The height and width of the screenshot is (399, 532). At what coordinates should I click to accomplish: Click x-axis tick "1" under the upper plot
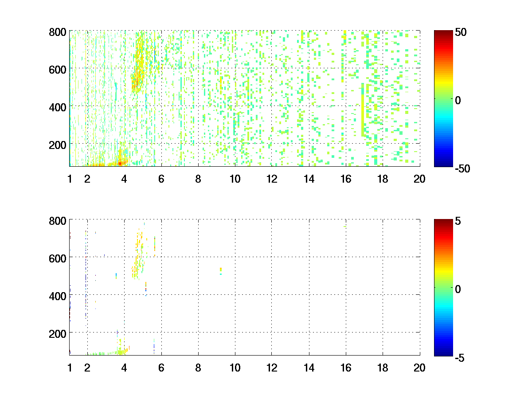(x=70, y=179)
